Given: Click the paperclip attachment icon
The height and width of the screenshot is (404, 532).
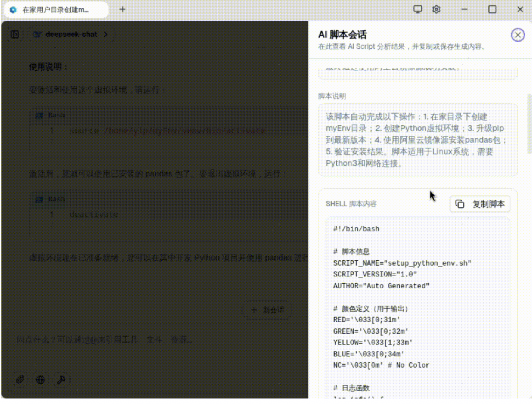Looking at the screenshot, I should [20, 379].
